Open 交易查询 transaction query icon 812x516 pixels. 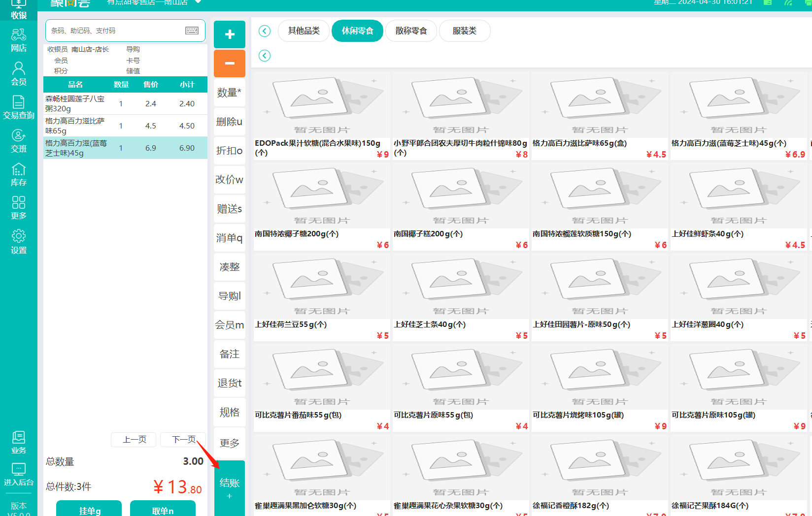(19, 107)
